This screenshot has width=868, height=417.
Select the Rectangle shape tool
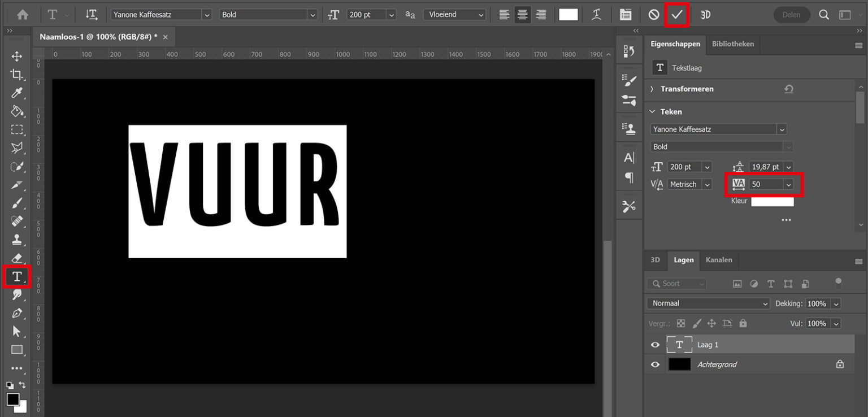(x=17, y=350)
